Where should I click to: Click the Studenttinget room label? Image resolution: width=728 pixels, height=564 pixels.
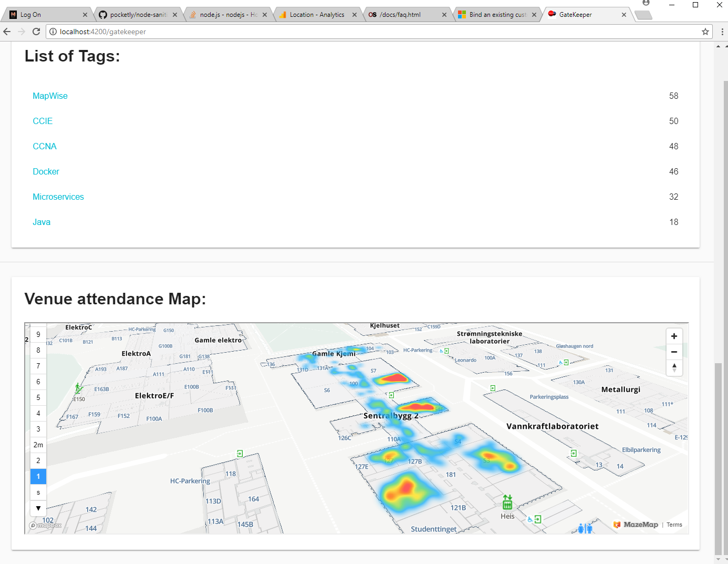coord(434,529)
